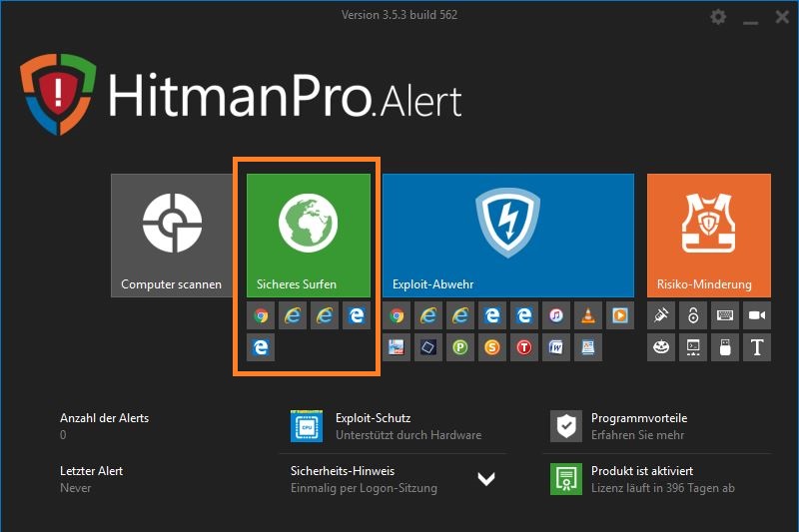Click the shield checkmark Programmvorteile icon
Screen dimensions: 799x532
pos(566,426)
